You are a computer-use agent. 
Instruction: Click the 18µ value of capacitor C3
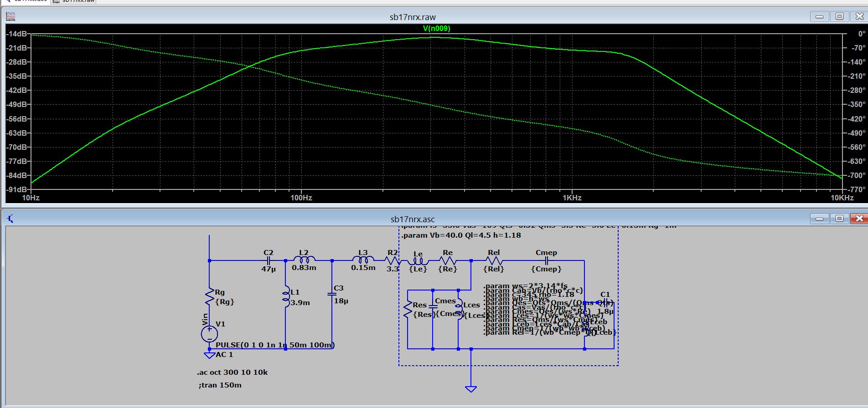[341, 301]
